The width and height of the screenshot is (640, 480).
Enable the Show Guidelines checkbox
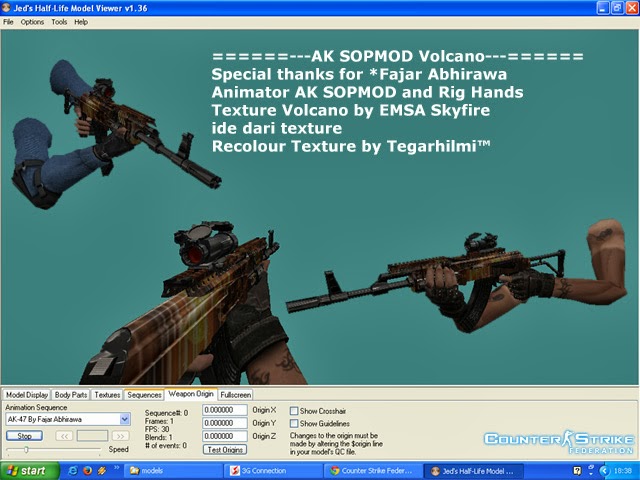[x=294, y=423]
